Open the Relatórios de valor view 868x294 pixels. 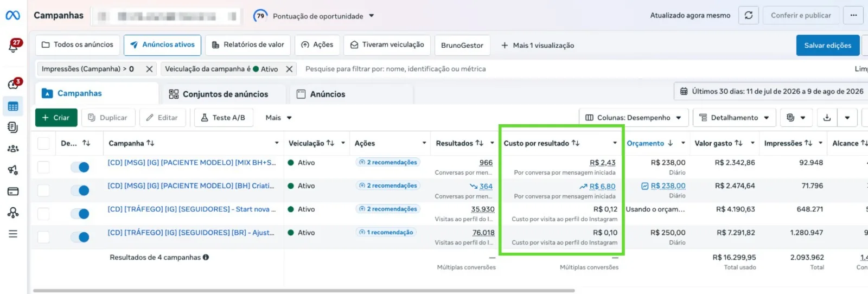click(248, 45)
